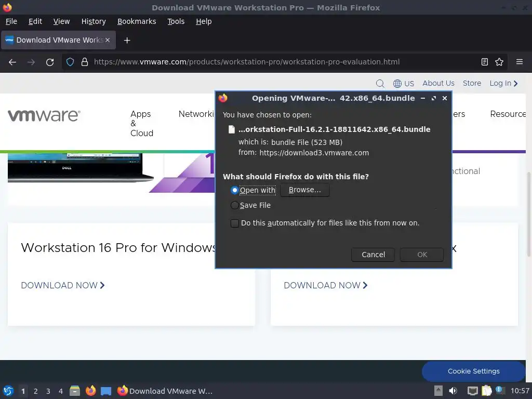The width and height of the screenshot is (532, 399).
Task: Click Download Now for Workstation Windows
Action: point(63,285)
